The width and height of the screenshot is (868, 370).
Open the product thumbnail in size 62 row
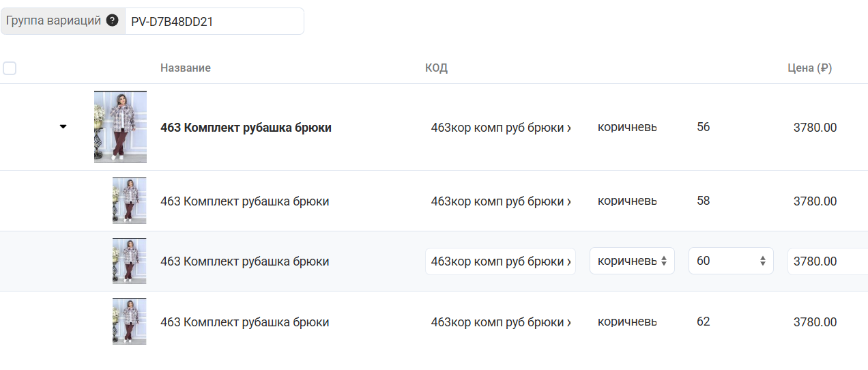pos(129,322)
